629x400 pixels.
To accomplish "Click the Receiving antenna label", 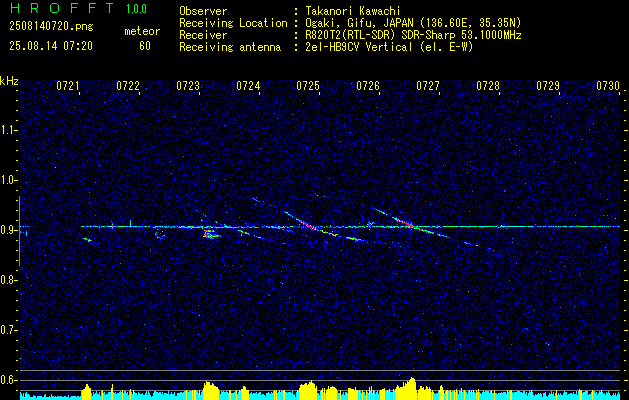I will pos(230,47).
